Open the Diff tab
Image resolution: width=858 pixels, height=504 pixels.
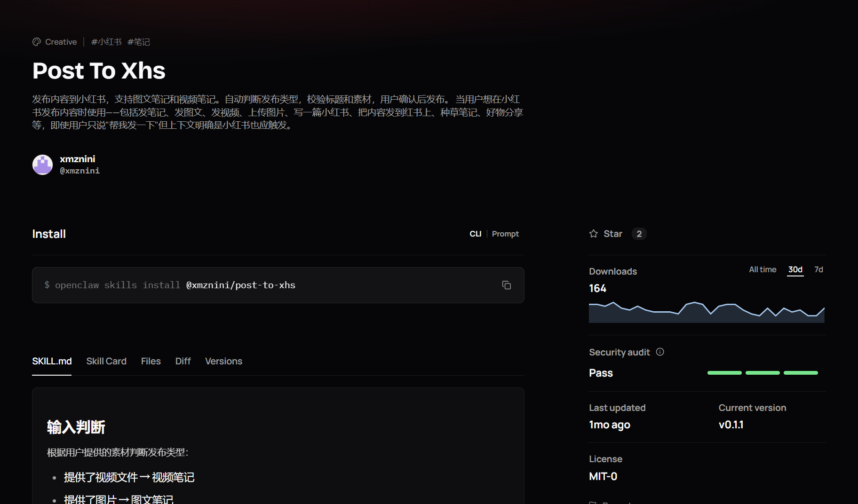[x=183, y=361]
